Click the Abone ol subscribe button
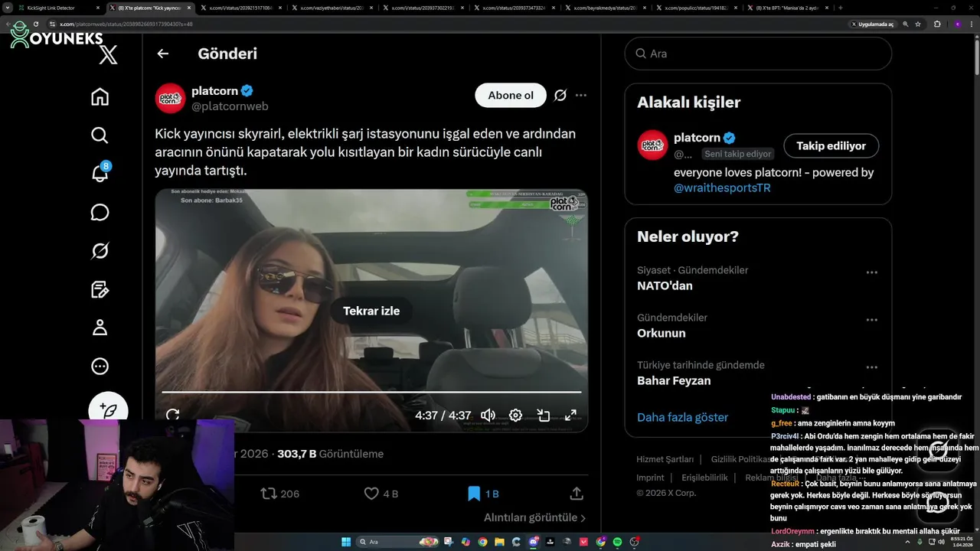Viewport: 980px width, 551px height. [511, 96]
